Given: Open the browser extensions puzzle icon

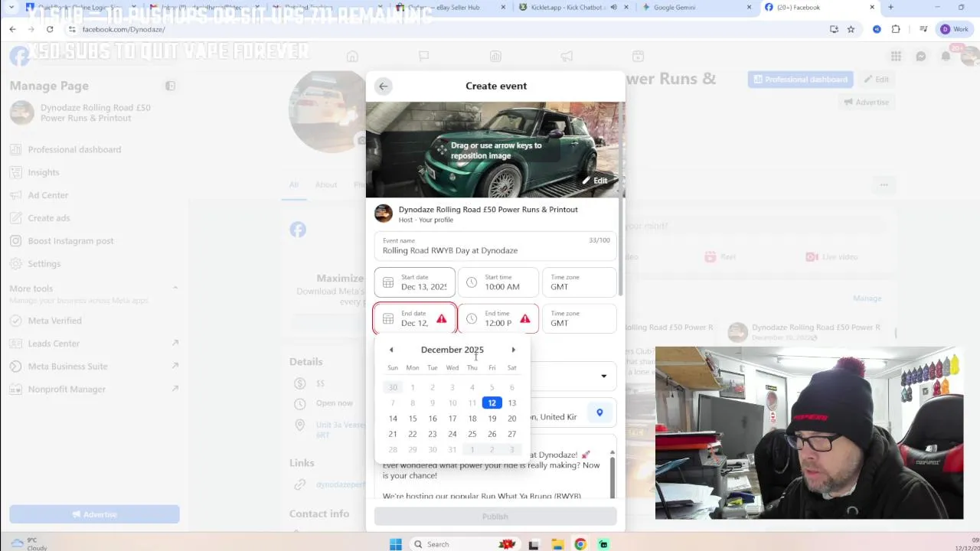Looking at the screenshot, I should (x=896, y=29).
